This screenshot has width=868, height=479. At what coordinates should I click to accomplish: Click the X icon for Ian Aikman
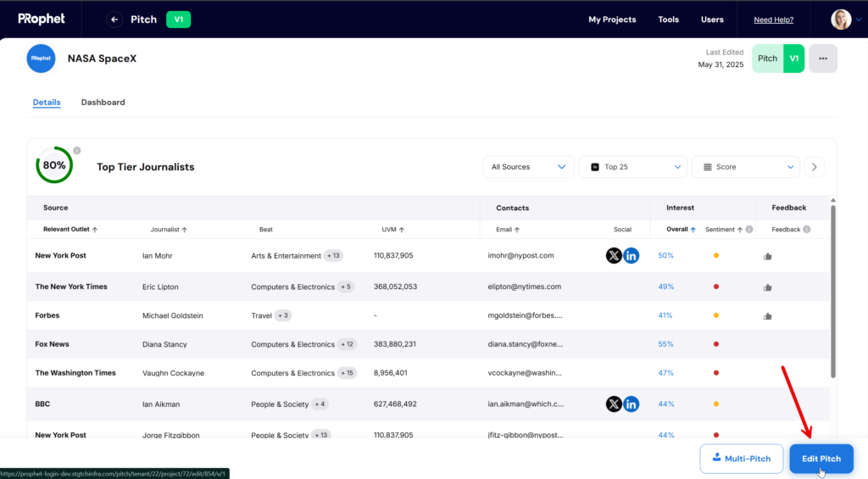pos(614,404)
